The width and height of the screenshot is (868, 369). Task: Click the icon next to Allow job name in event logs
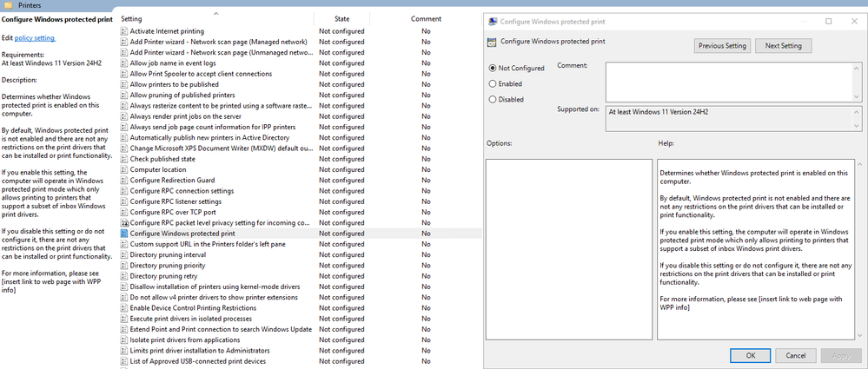(x=124, y=63)
